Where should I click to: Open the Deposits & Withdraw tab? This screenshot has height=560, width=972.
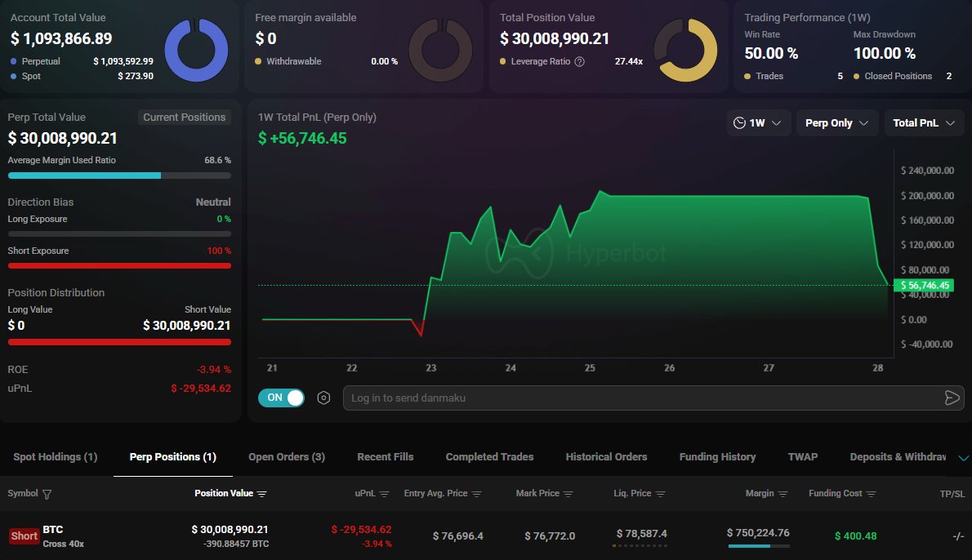(898, 457)
